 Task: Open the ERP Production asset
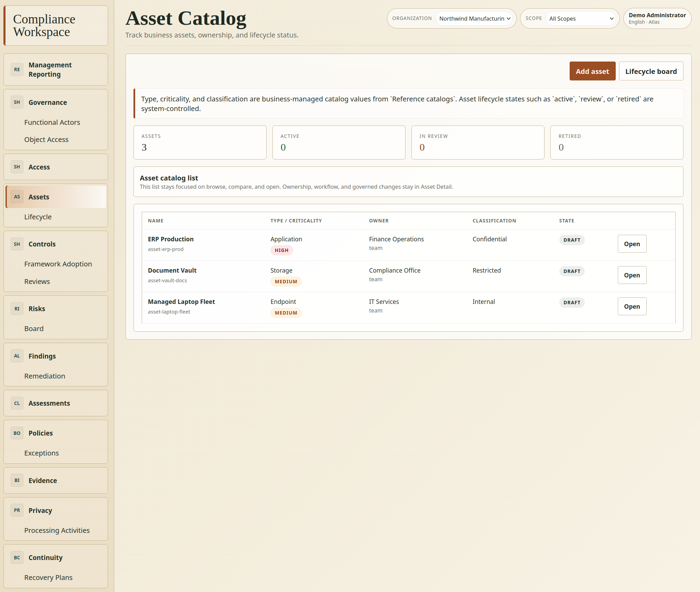click(x=632, y=244)
